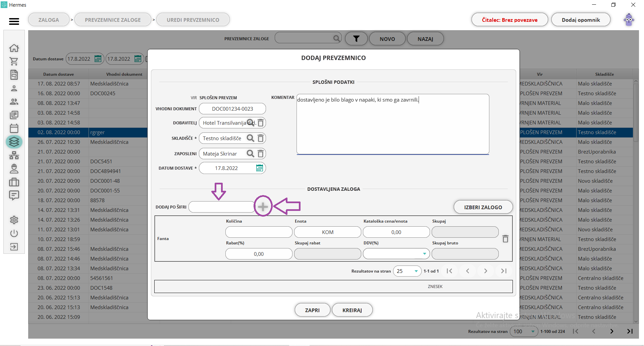Open second delivery date filter calendar
644x346 pixels.
pos(138,59)
